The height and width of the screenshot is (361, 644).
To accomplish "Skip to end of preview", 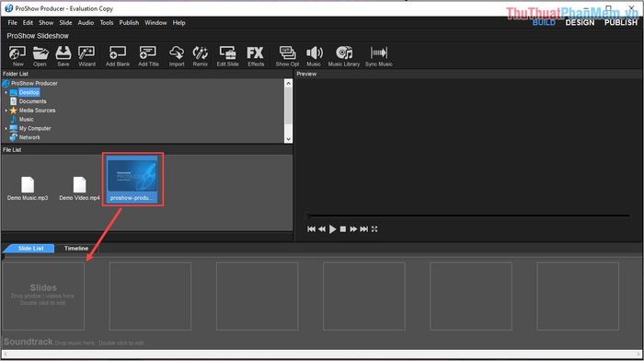I will tap(364, 229).
